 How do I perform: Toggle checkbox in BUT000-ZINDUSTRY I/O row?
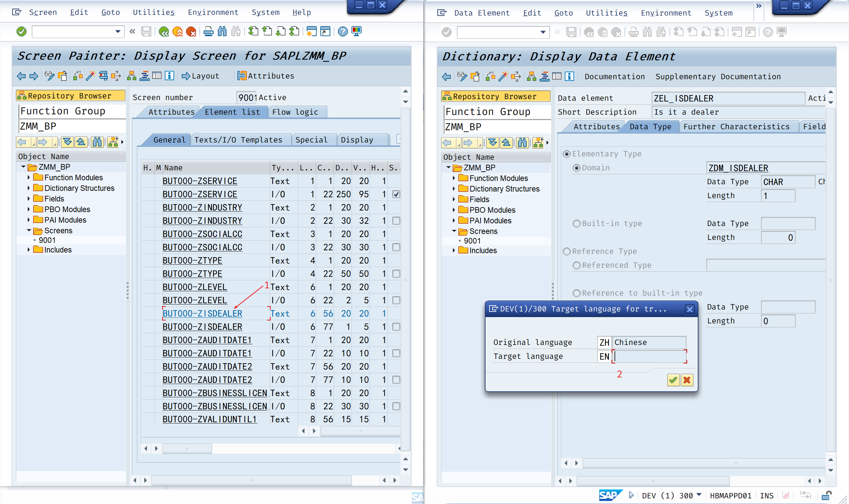pyautogui.click(x=396, y=221)
